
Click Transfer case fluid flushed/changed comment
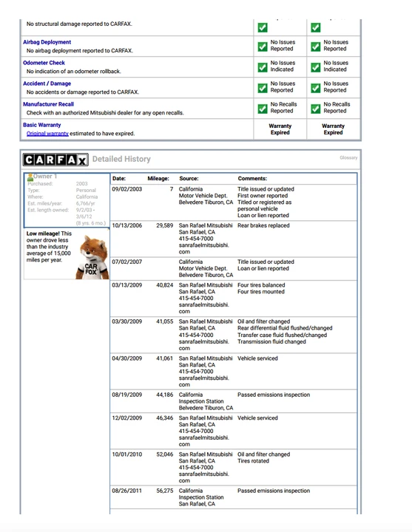(283, 335)
